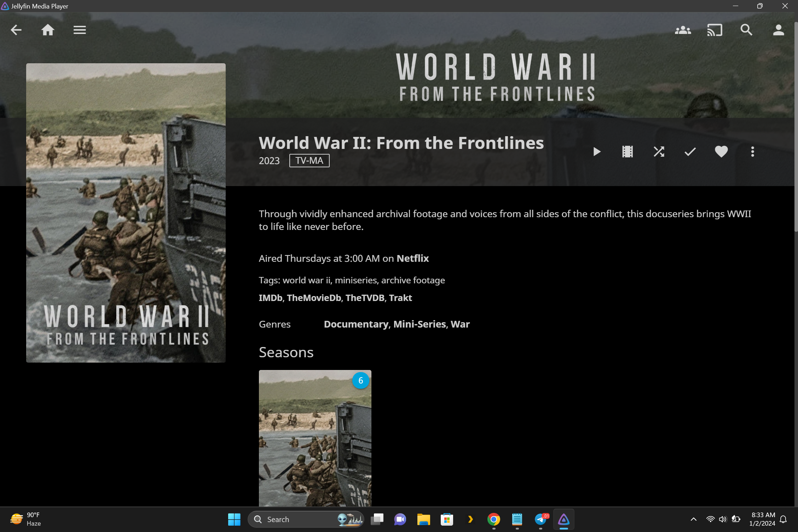Open the TheTVDB external link
This screenshot has height=532, width=798.
(365, 298)
